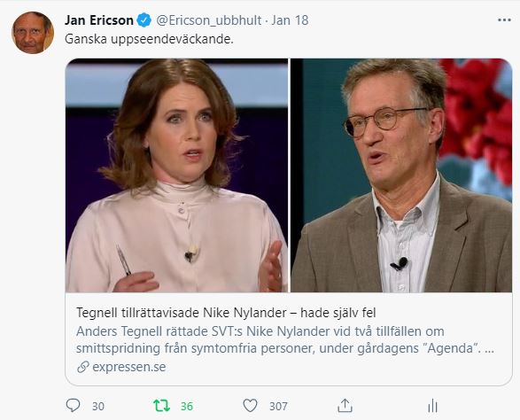
Task: Open the three-dot more options menu
Action: click(x=504, y=20)
